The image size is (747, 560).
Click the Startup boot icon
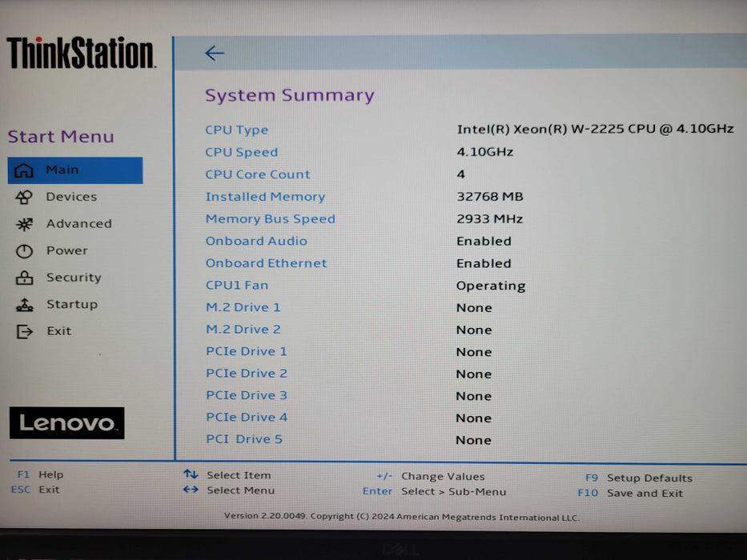24,305
